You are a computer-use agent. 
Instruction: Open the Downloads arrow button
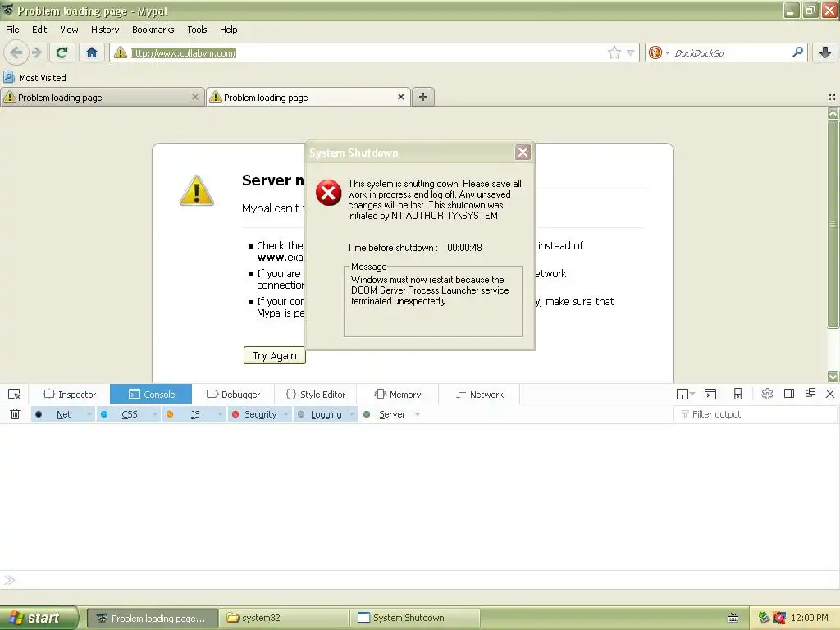tap(825, 52)
